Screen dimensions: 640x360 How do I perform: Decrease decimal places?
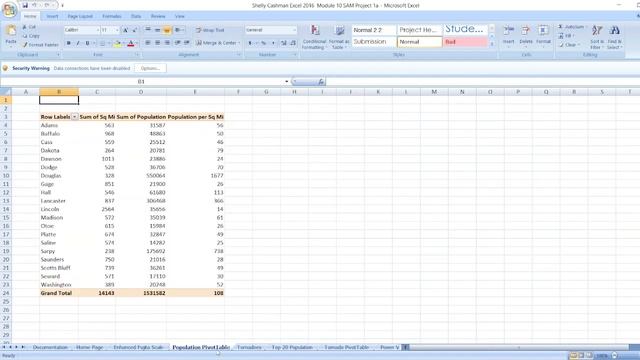(293, 43)
